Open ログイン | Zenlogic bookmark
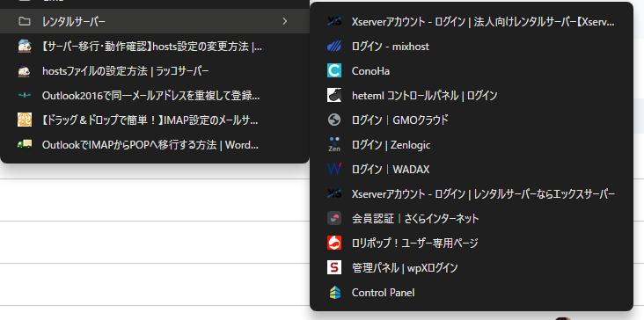The height and width of the screenshot is (320, 644). click(471, 145)
